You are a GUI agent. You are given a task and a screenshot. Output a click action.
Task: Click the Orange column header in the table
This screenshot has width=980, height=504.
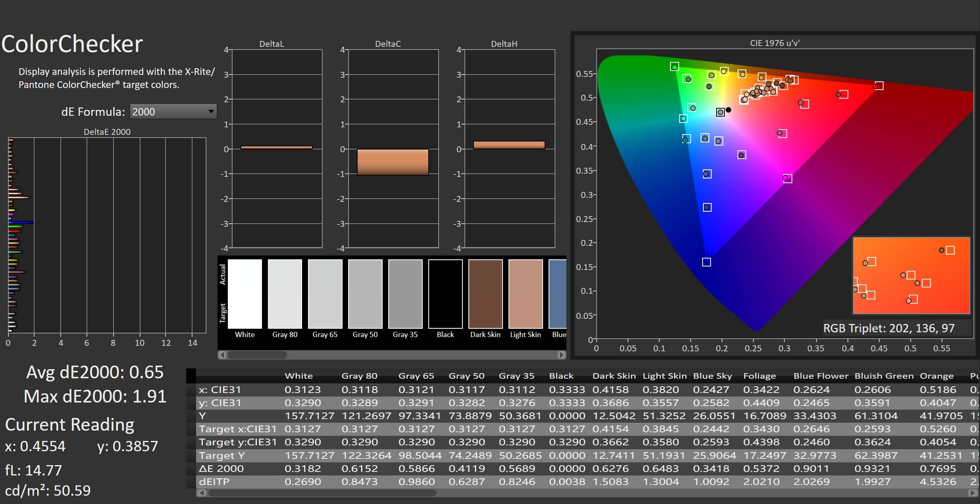936,376
